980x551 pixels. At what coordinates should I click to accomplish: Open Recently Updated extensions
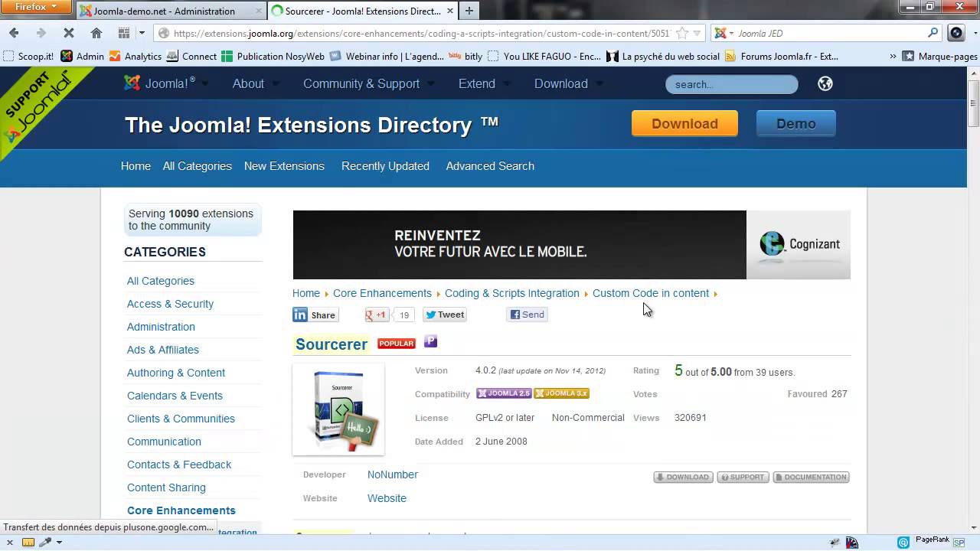[x=385, y=166]
